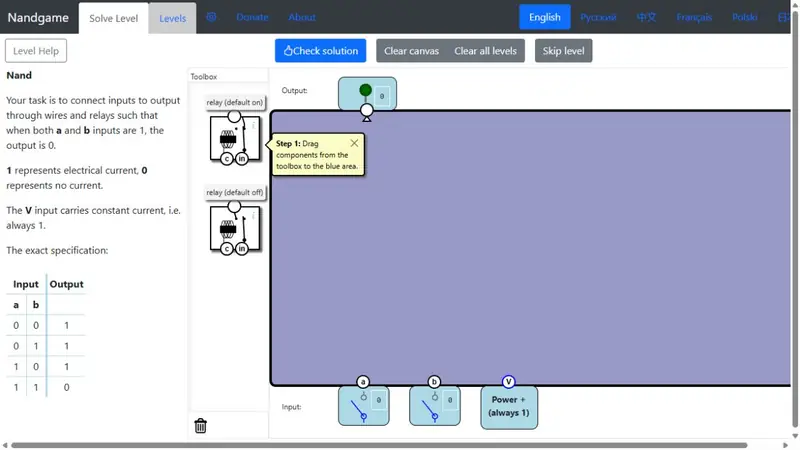Click the green output indicator light
Image resolution: width=800 pixels, height=450 pixels.
click(365, 90)
